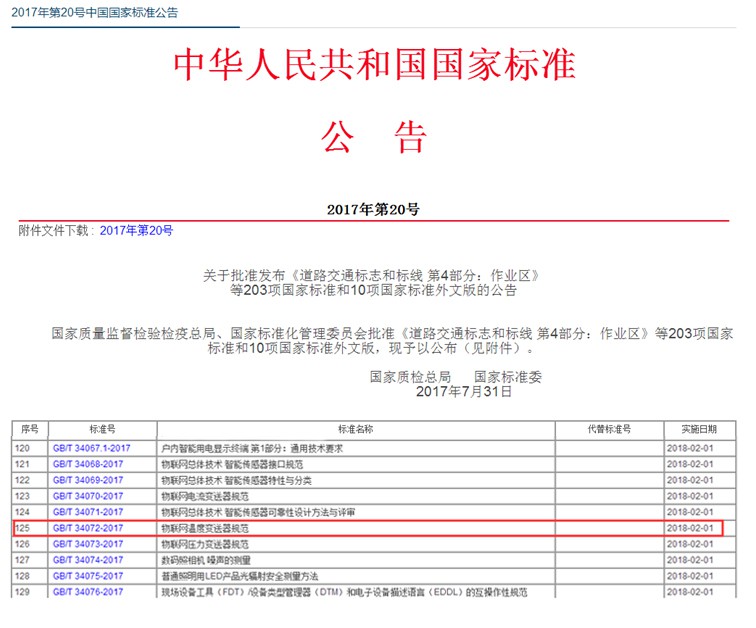Open standard link GB/T 34076-2017
The image size is (756, 628).
pyautogui.click(x=88, y=592)
